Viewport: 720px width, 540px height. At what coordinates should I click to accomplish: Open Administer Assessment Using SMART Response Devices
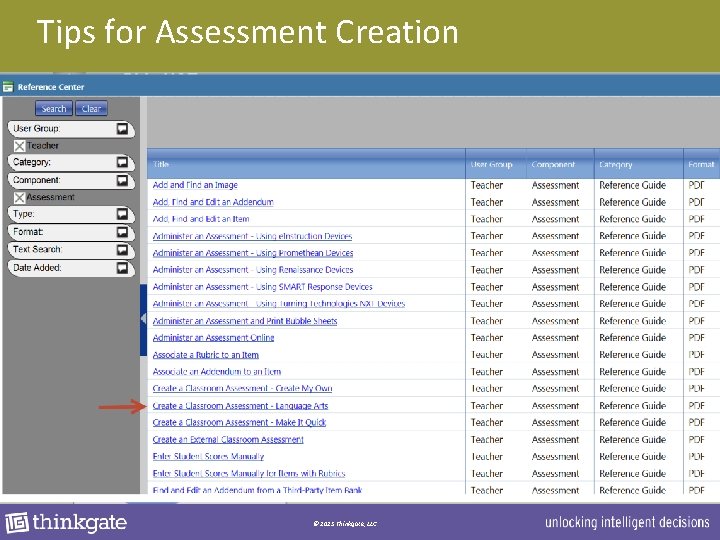click(x=262, y=287)
